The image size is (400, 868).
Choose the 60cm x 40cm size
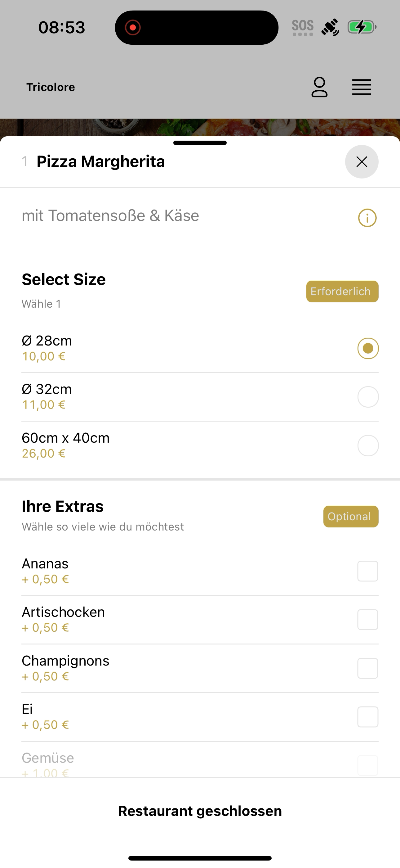200,445
